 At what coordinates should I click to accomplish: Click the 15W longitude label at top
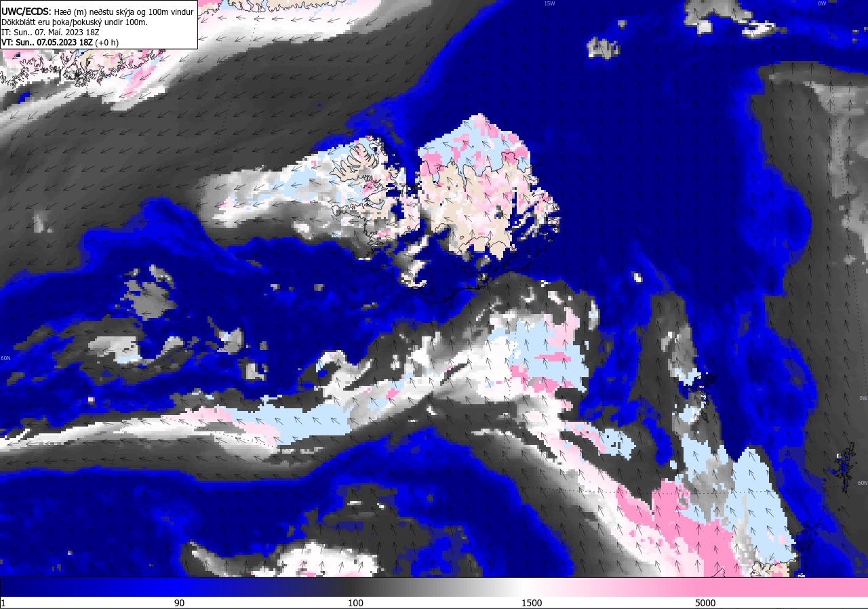click(x=549, y=3)
